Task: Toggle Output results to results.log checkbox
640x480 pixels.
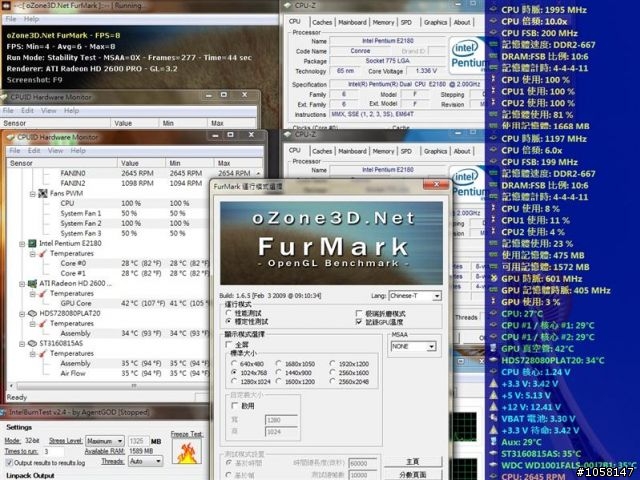Action: [x=9, y=462]
